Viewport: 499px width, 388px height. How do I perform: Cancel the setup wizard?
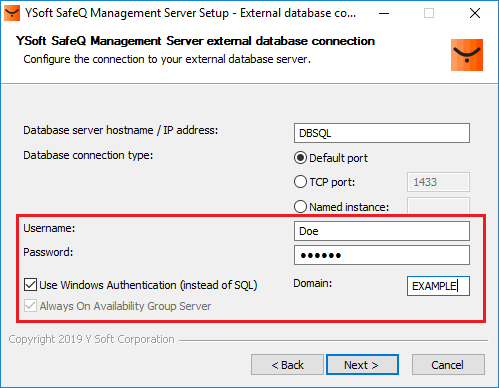click(448, 365)
